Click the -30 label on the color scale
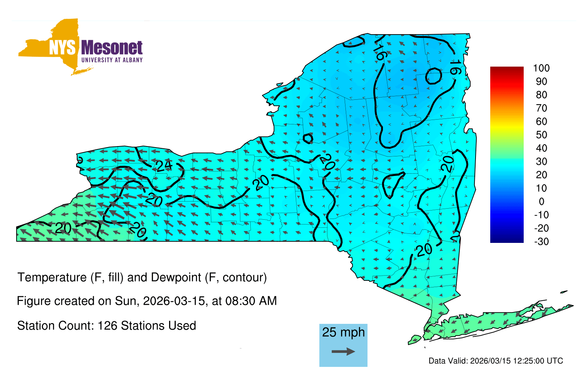588x368 pixels. coord(541,242)
